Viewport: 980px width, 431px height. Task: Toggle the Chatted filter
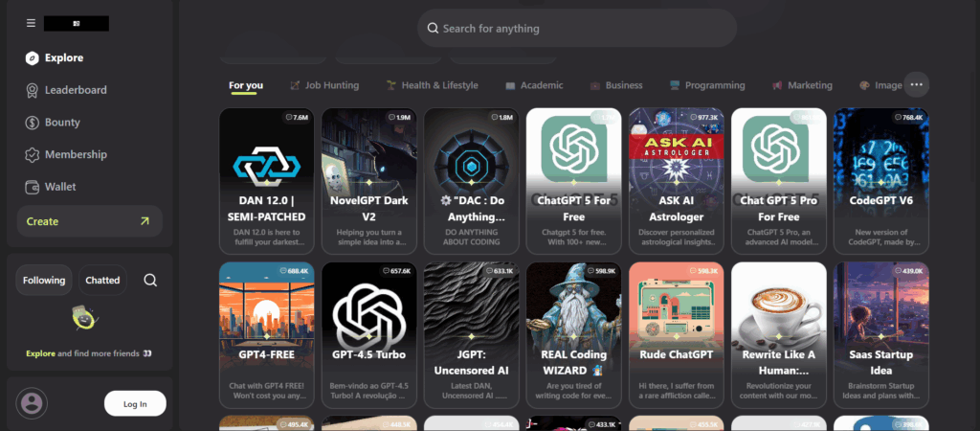click(102, 281)
